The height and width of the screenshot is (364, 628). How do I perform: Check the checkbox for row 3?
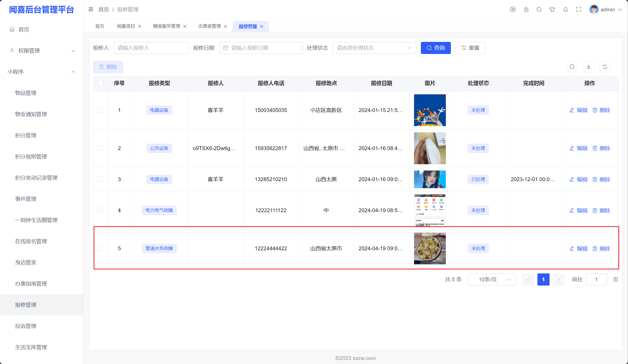101,179
